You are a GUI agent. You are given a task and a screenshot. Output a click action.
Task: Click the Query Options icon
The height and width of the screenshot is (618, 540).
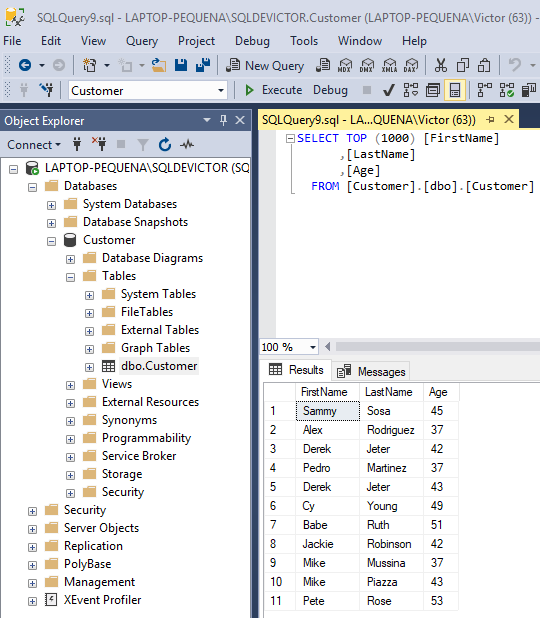pos(433,90)
